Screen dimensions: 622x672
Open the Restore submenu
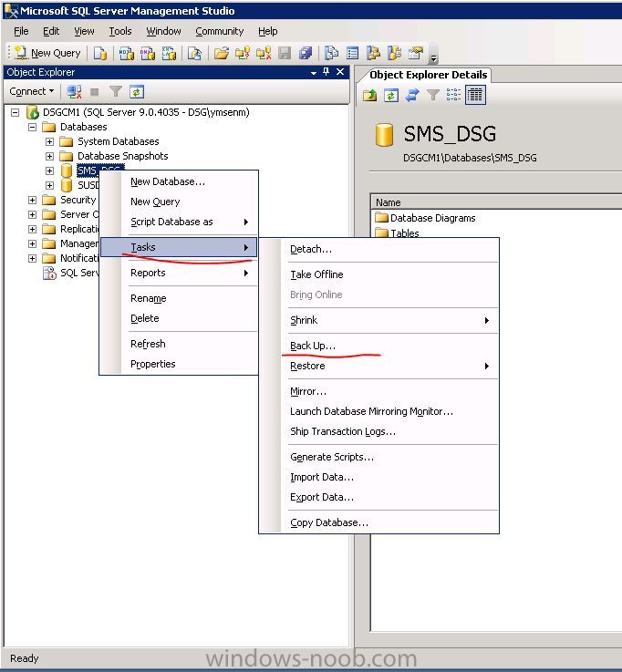pos(378,366)
